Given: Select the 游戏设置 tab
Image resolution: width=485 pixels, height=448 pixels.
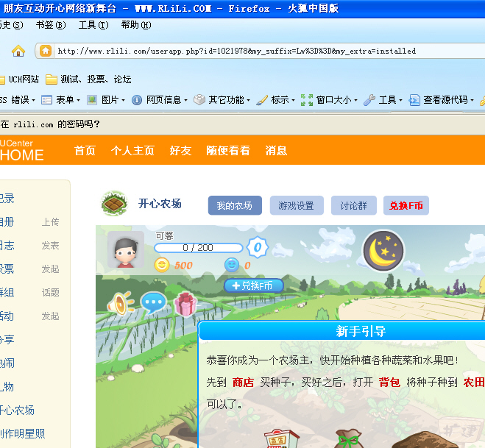Looking at the screenshot, I should [297, 205].
